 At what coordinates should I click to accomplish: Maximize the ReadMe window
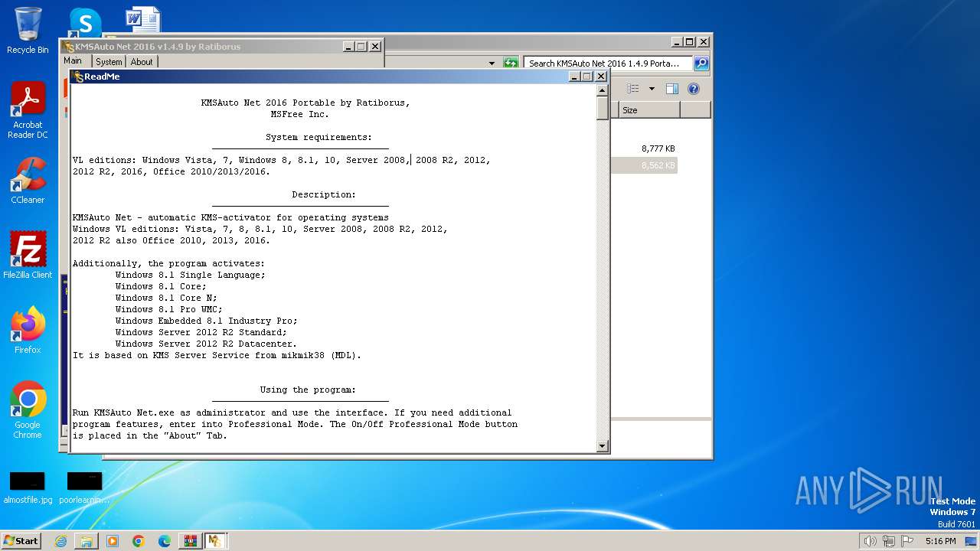tap(588, 77)
